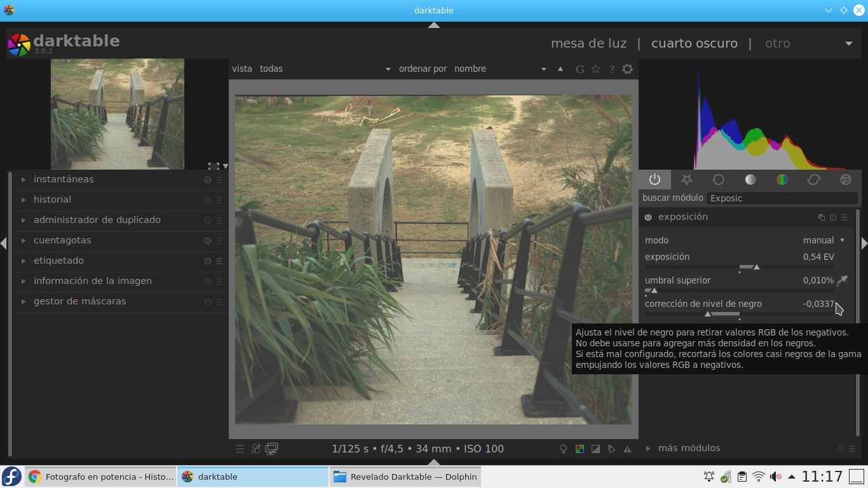Toggle ISO 12646 color assessment lightbulb icon
Screen dimensions: 868x488
(x=563, y=449)
